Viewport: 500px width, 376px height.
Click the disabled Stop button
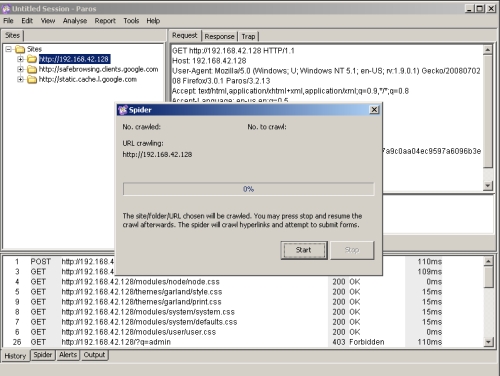[352, 250]
